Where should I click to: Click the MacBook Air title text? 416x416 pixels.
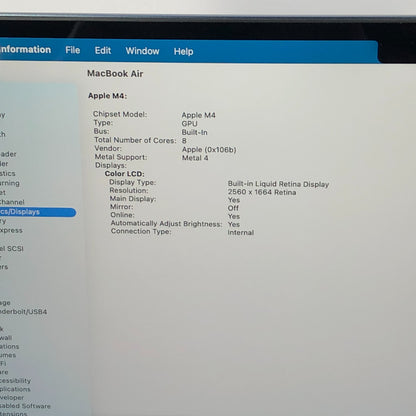click(115, 74)
